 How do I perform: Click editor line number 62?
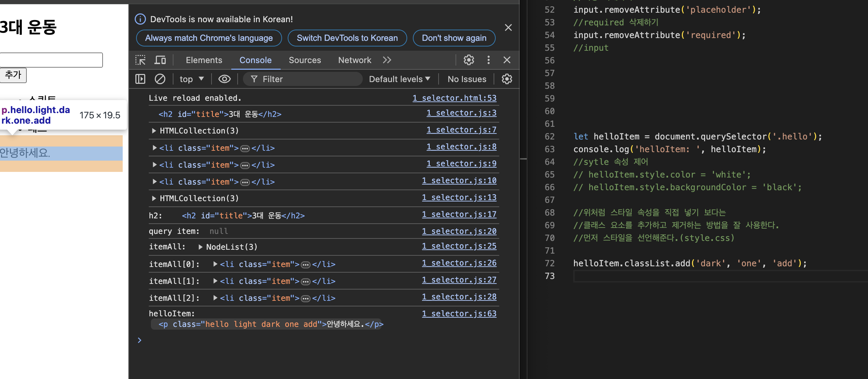550,136
